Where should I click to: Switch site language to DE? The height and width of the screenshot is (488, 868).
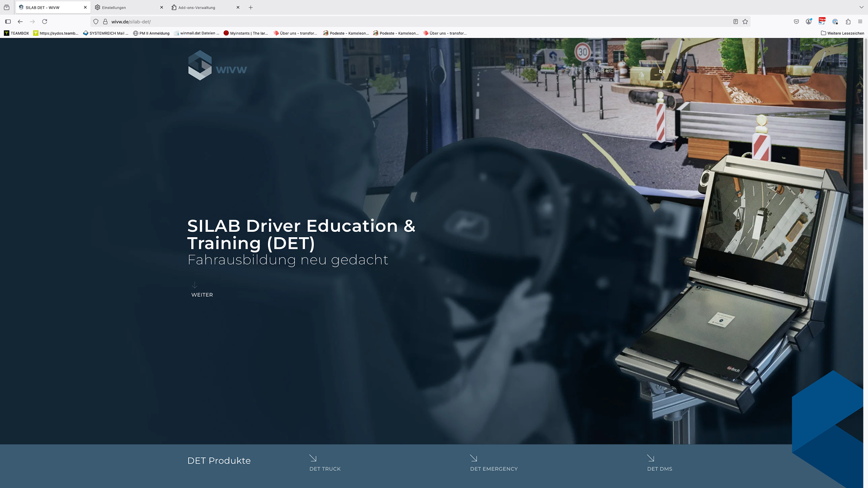(662, 71)
